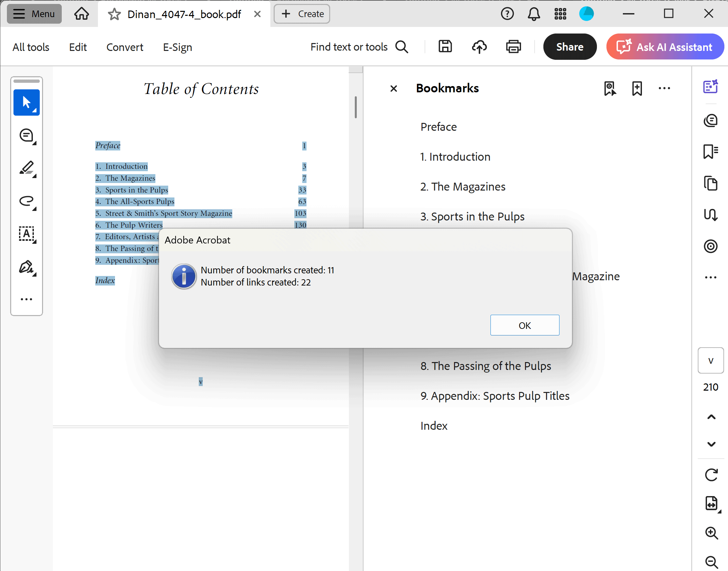Go to next page down chevron
Image resolution: width=728 pixels, height=571 pixels.
(x=711, y=444)
